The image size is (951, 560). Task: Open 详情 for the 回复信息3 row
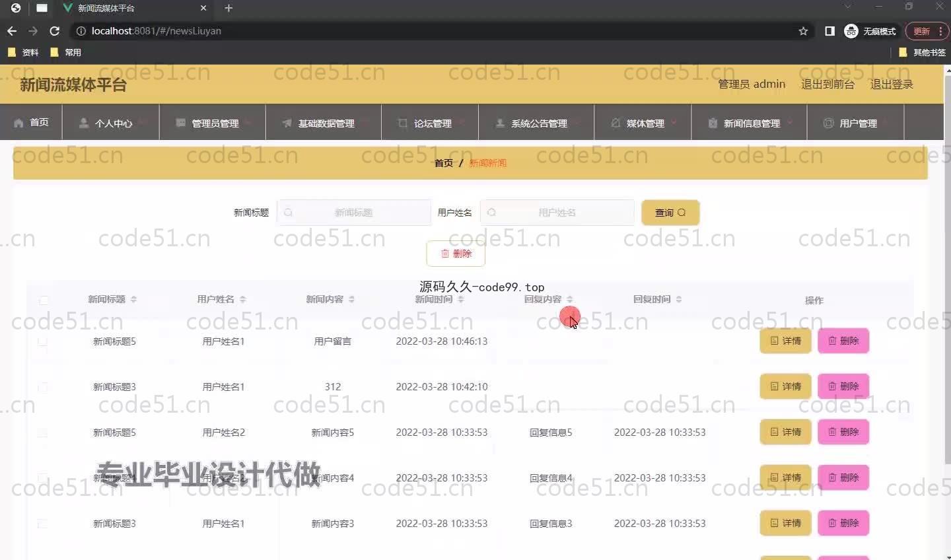click(785, 523)
